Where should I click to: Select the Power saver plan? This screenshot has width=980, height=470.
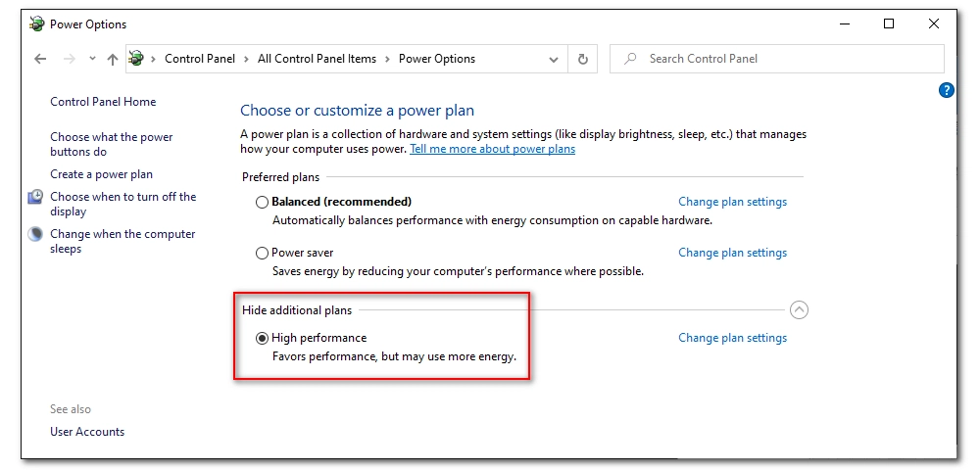pos(262,253)
